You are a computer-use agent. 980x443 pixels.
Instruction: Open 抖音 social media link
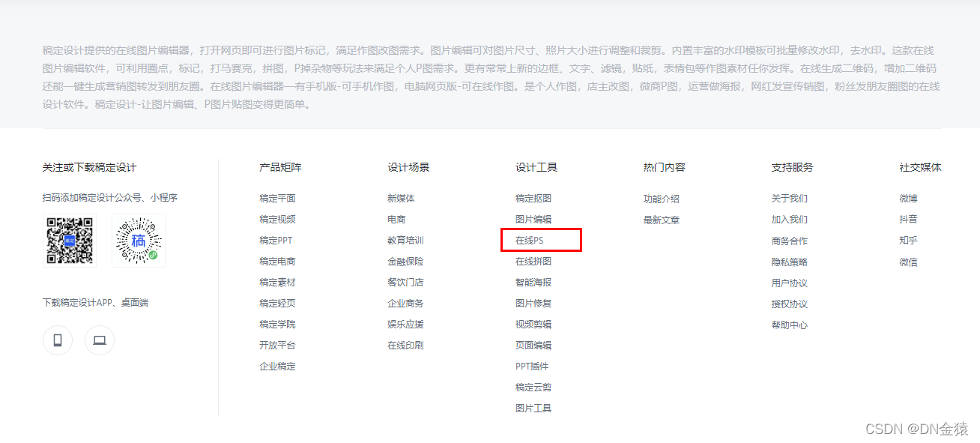(909, 220)
